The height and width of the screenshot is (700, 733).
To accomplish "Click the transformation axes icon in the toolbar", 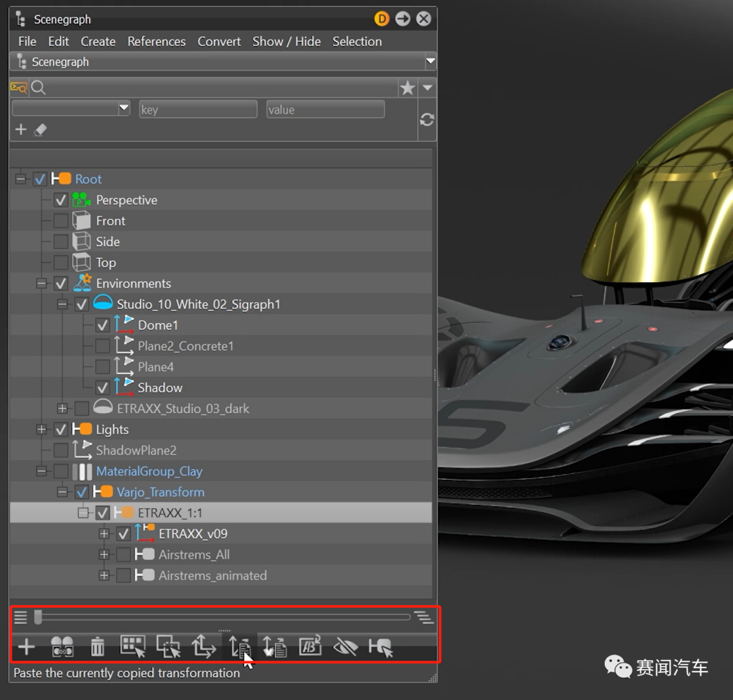I will pyautogui.click(x=204, y=647).
